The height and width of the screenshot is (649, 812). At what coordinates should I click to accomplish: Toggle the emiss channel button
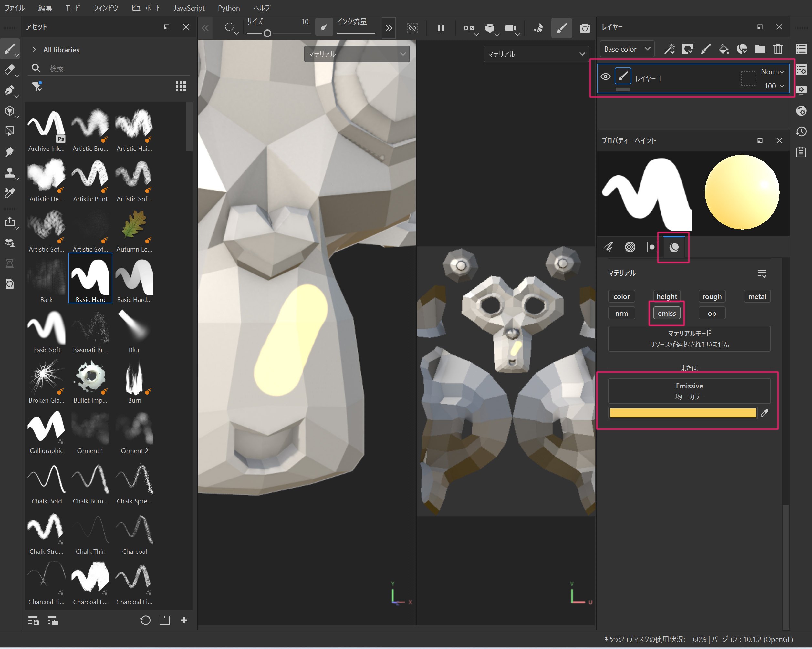[x=667, y=313]
